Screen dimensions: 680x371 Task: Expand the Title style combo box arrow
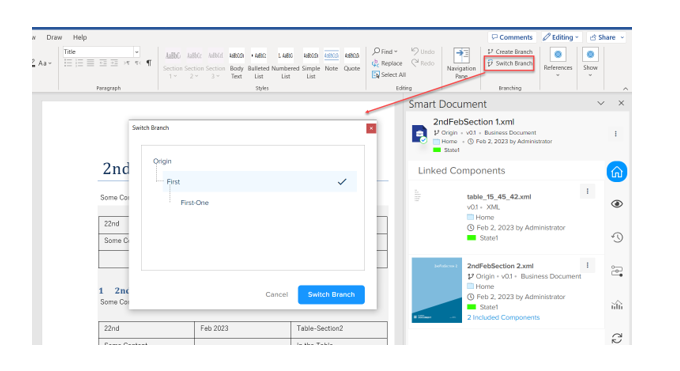(137, 52)
